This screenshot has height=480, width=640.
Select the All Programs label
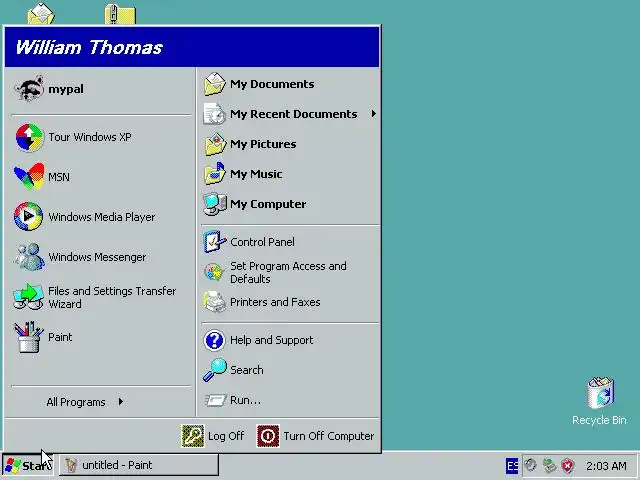[x=76, y=402]
